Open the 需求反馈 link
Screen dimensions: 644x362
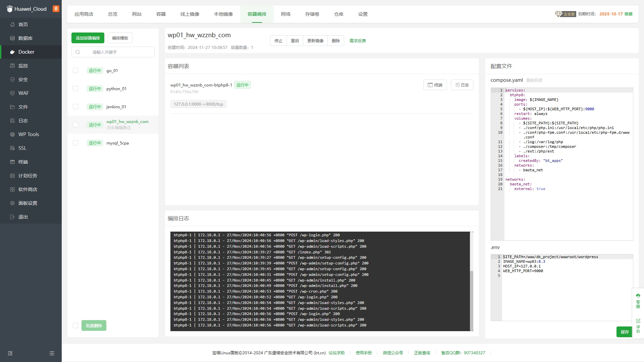[358, 41]
